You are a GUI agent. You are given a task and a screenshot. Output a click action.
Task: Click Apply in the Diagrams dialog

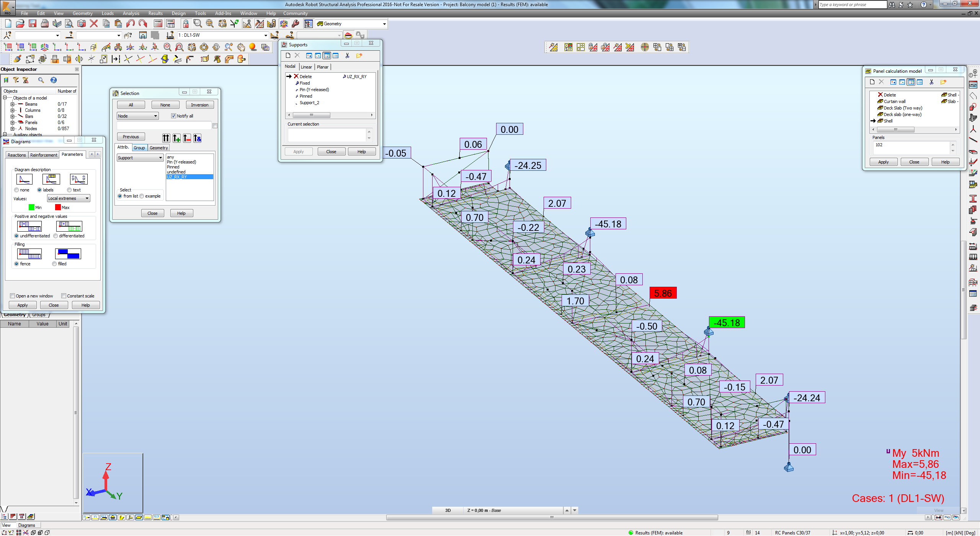(x=23, y=305)
